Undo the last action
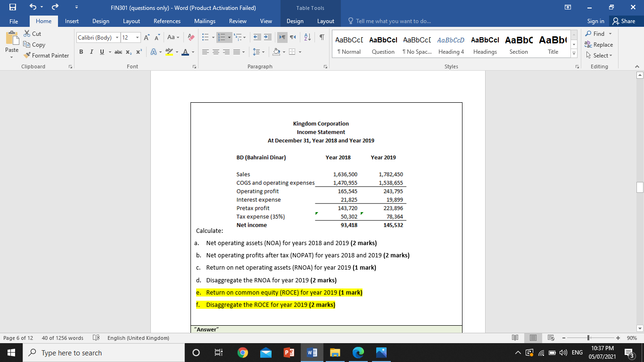The width and height of the screenshot is (644, 362). point(33,8)
